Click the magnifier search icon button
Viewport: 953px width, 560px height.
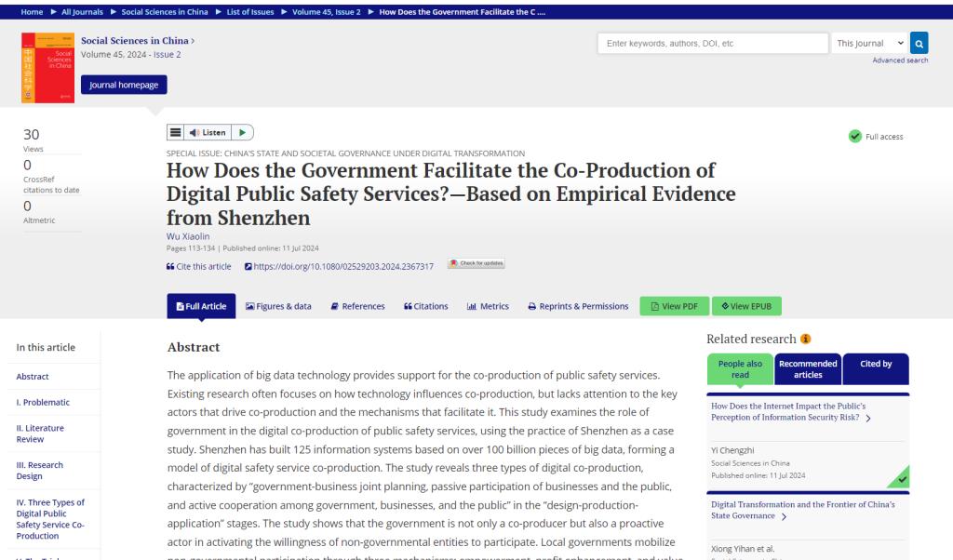(919, 44)
